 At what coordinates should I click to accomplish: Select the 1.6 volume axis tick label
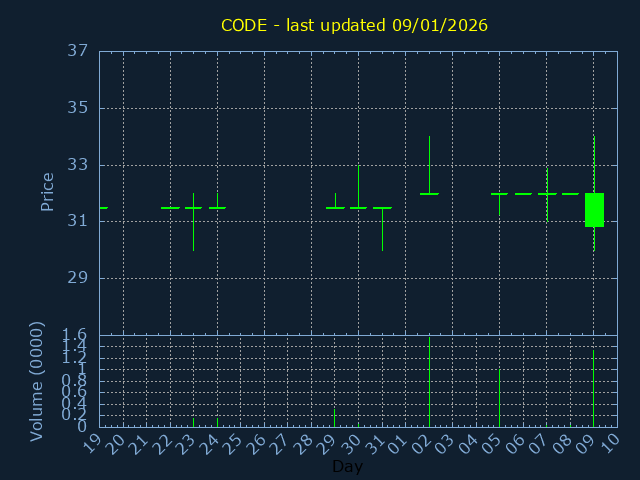click(x=76, y=335)
